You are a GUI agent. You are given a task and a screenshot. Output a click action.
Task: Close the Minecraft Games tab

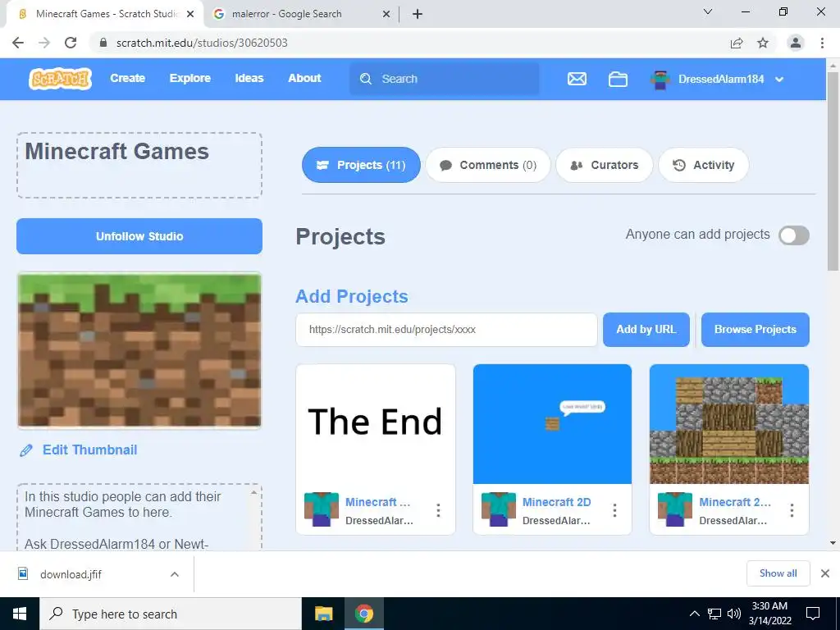click(190, 14)
